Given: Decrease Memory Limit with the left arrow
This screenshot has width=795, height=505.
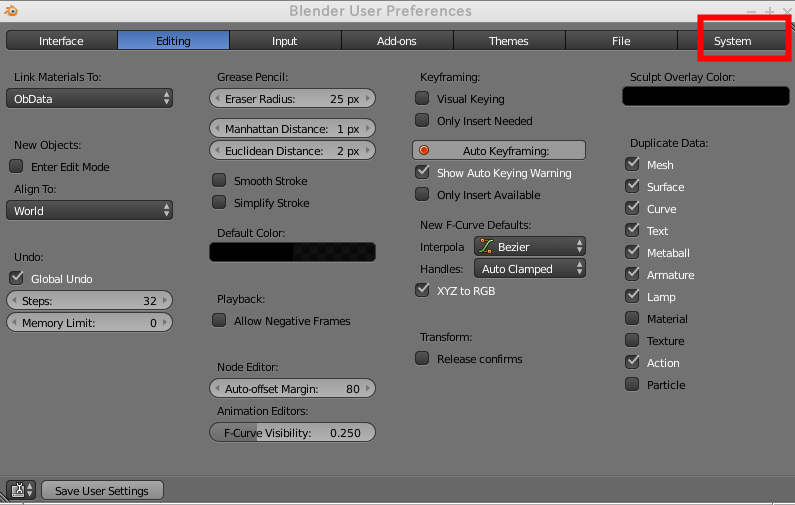Looking at the screenshot, I should click(x=14, y=322).
